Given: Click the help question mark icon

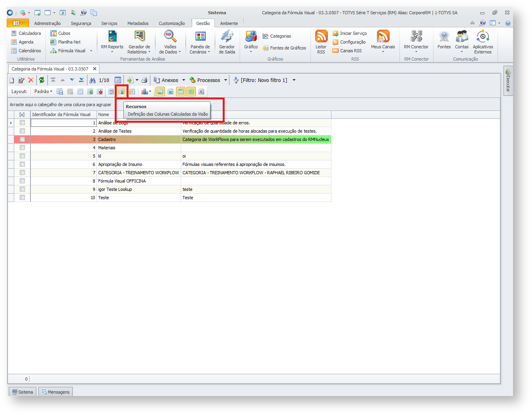Looking at the screenshot, I should pyautogui.click(x=508, y=23).
